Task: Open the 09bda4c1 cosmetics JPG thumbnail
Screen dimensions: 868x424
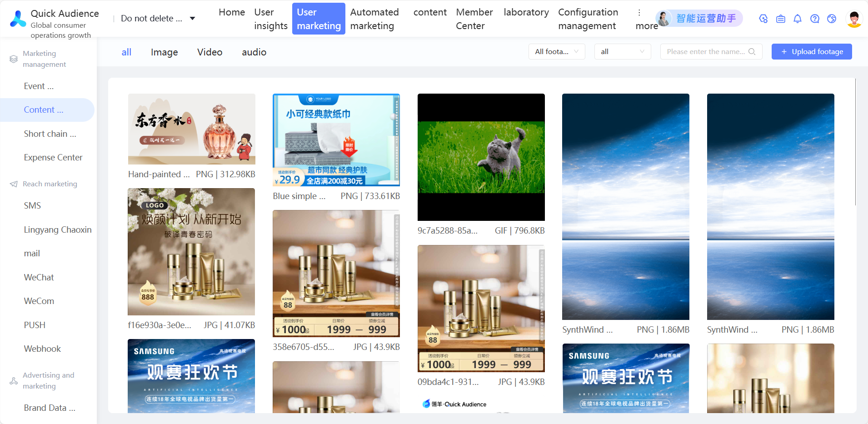Action: tap(481, 309)
